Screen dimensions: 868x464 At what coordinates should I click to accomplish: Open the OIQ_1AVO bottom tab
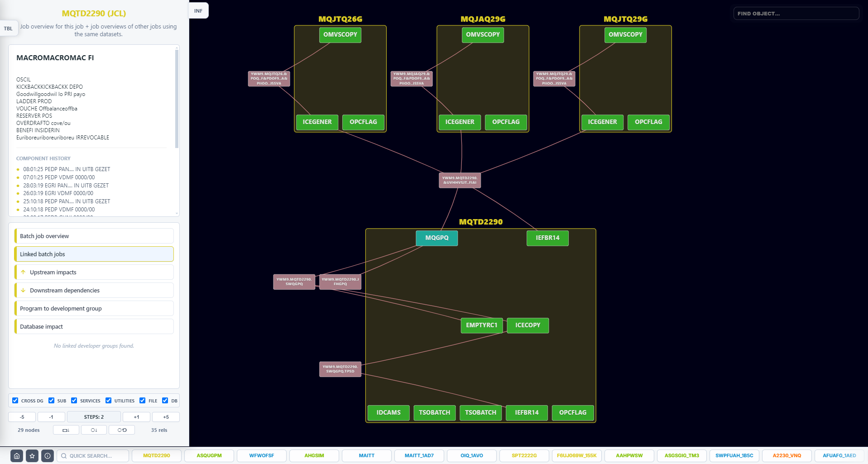[472, 456]
